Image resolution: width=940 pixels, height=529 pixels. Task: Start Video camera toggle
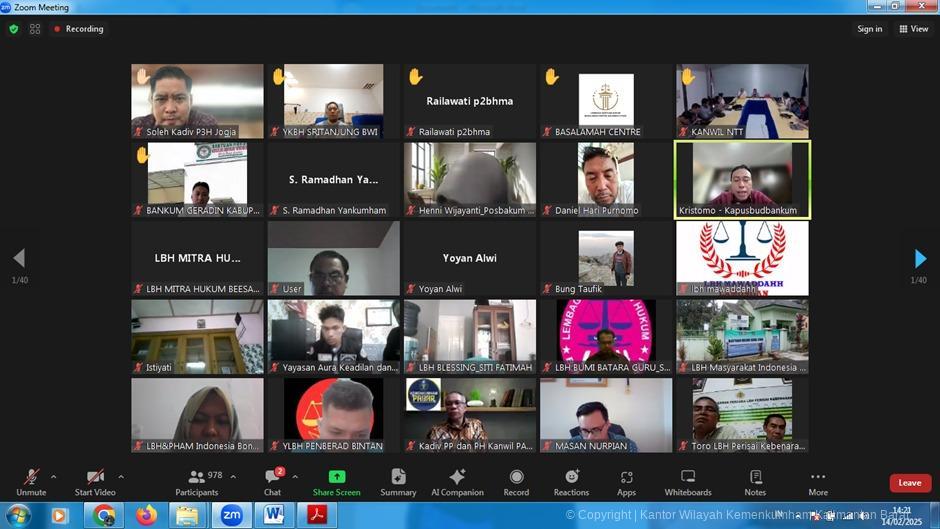[x=95, y=481]
